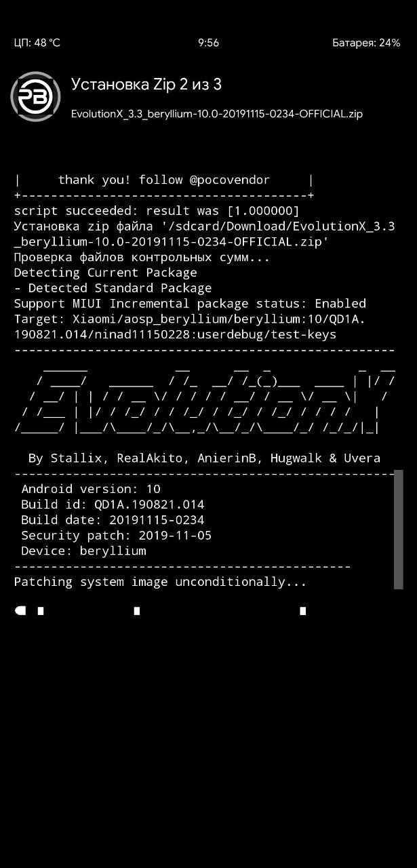Viewport: 417px width, 868px height.
Task: Tap the 'Security patch: 2019-11-05' line
Action: tap(117, 536)
